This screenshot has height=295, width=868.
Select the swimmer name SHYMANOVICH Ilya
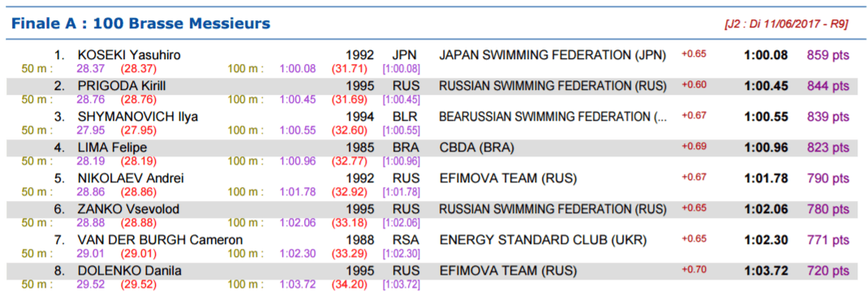pyautogui.click(x=138, y=117)
